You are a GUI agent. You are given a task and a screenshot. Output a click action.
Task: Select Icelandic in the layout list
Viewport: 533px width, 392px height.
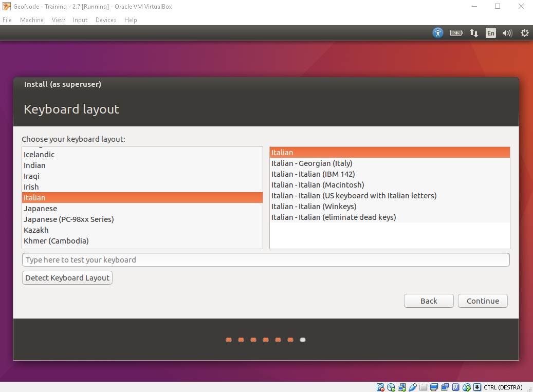tap(142, 155)
